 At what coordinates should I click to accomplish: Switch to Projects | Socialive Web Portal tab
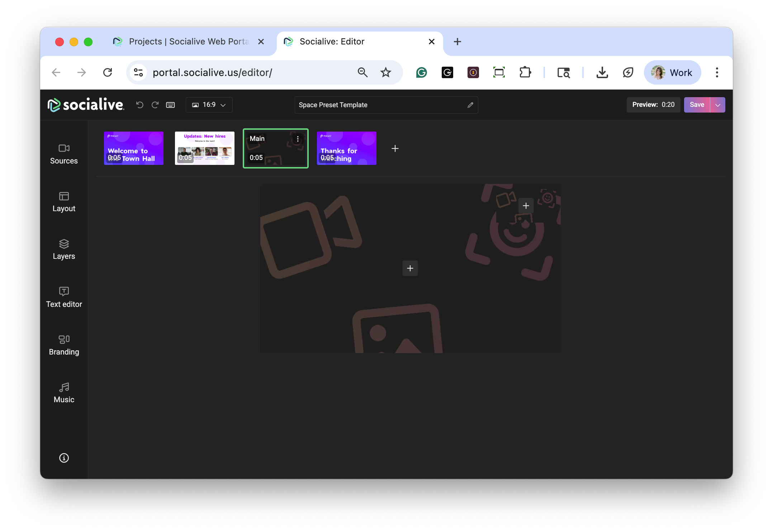pos(188,42)
